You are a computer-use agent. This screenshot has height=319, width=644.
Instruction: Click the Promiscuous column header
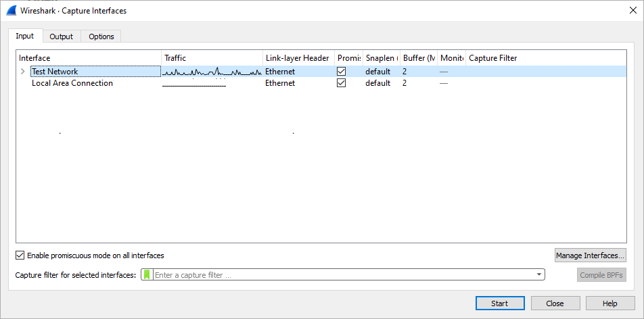[348, 58]
